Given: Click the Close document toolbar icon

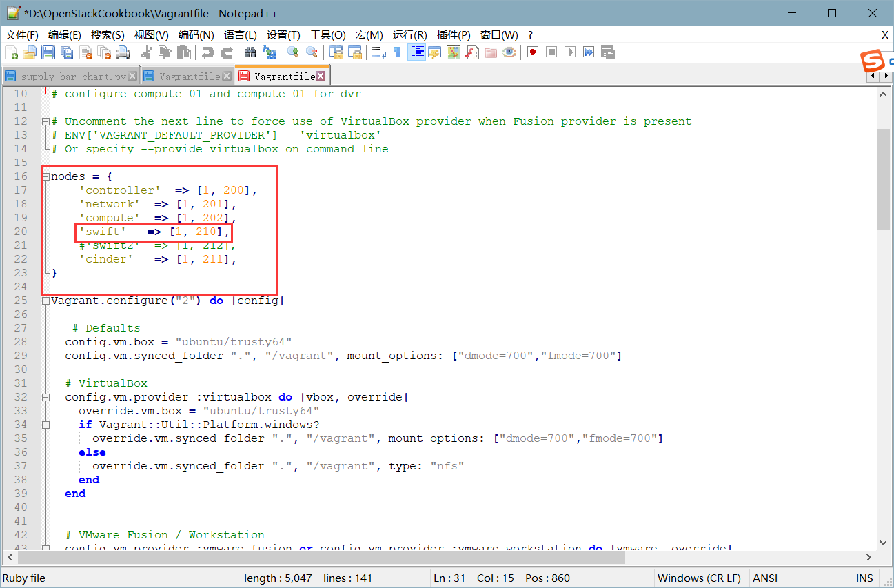Looking at the screenshot, I should [85, 52].
